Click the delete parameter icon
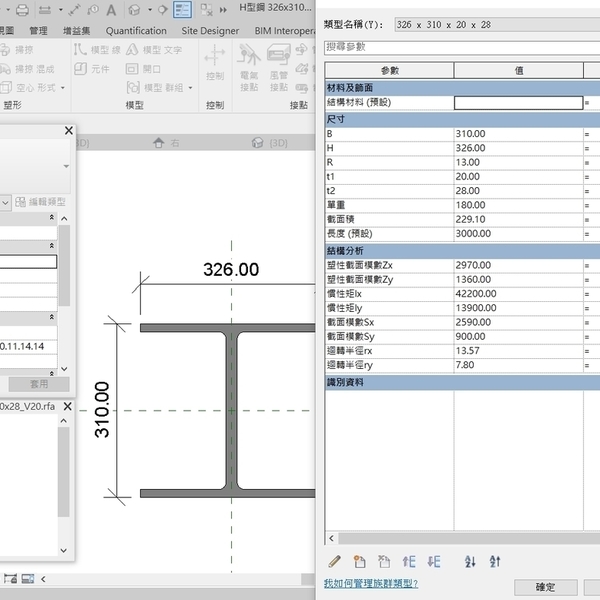 [383, 561]
